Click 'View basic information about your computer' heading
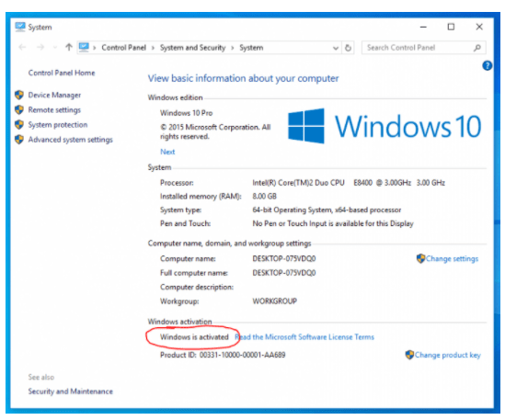Screen dimensions: 505x420 [243, 78]
